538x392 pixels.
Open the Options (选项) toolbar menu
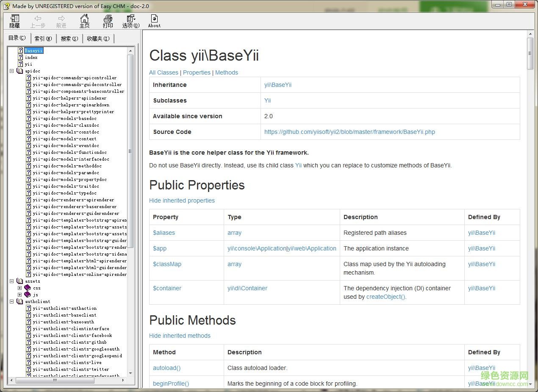coord(131,21)
